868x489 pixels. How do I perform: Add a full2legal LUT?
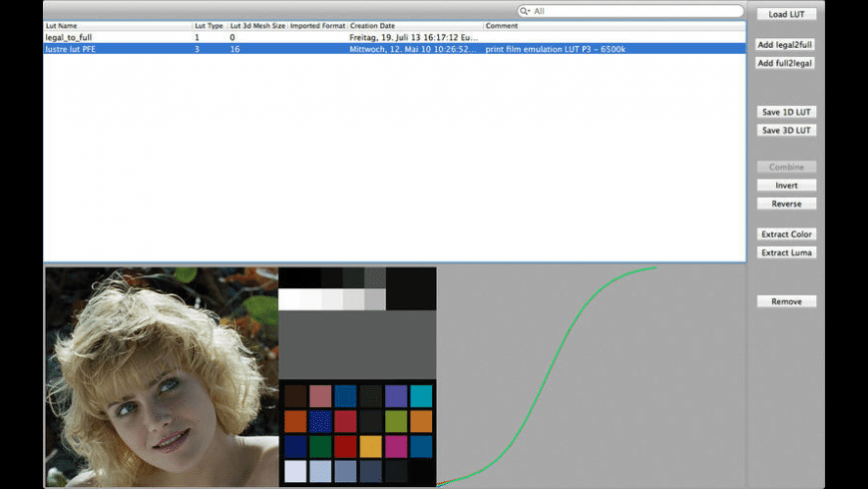pyautogui.click(x=786, y=63)
